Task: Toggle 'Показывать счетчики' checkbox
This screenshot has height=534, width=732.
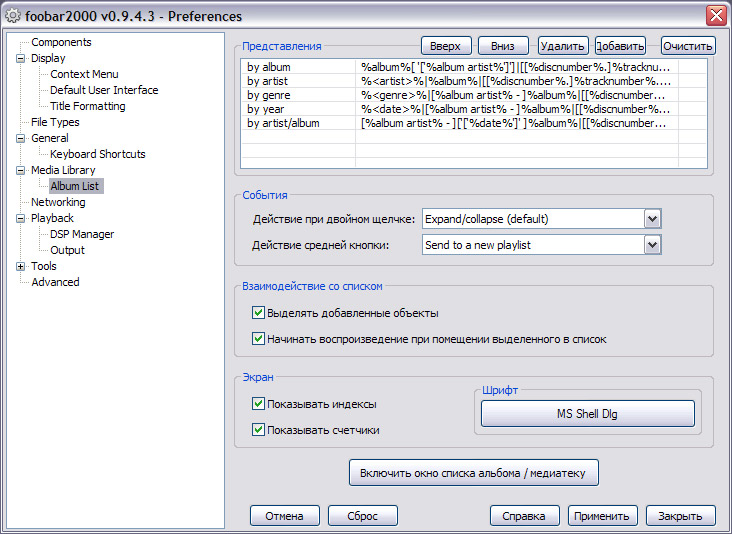Action: (x=258, y=429)
